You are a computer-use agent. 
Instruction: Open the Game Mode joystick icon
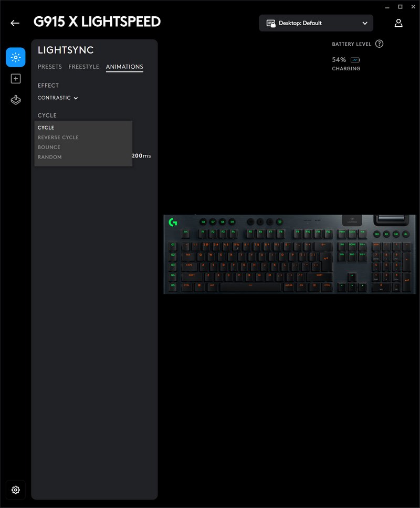(x=15, y=100)
